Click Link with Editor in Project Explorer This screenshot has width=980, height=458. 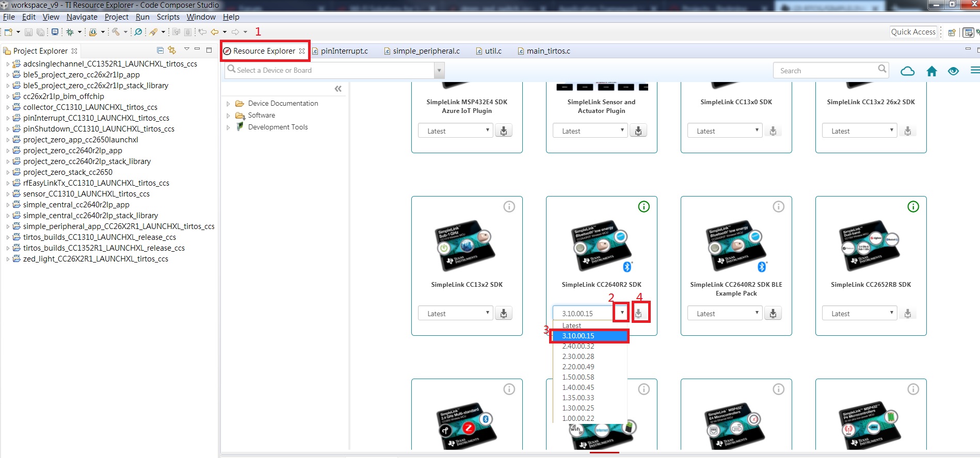(x=172, y=50)
